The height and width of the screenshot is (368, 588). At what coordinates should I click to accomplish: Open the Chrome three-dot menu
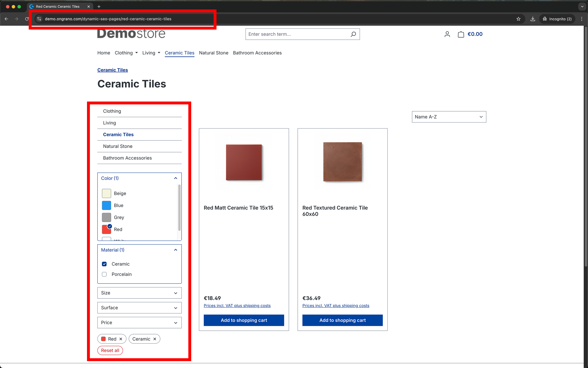coord(582,19)
